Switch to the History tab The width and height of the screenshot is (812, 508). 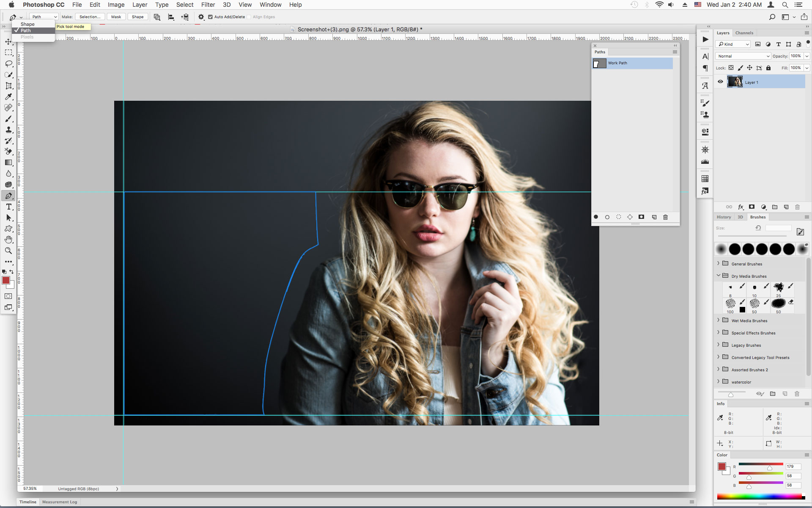click(724, 217)
